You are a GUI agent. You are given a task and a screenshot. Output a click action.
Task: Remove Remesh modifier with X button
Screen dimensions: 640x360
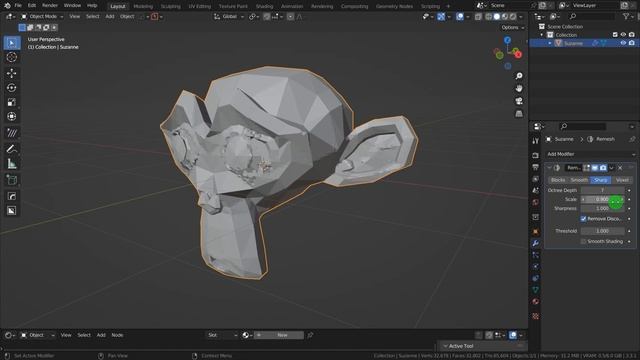tap(620, 168)
